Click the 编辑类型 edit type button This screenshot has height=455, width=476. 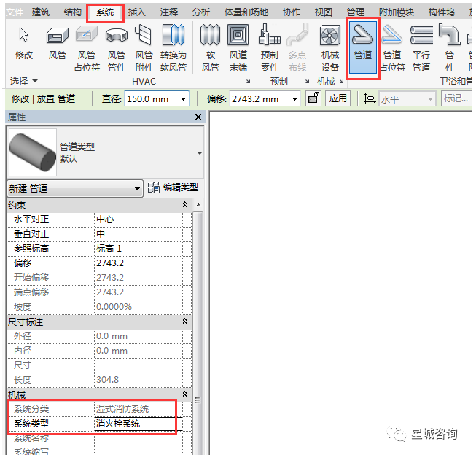pos(173,187)
